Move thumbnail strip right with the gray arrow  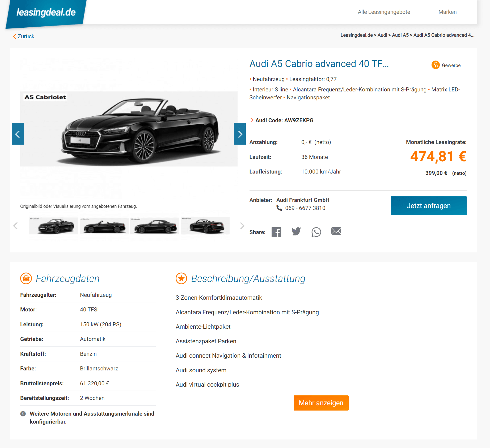[242, 226]
